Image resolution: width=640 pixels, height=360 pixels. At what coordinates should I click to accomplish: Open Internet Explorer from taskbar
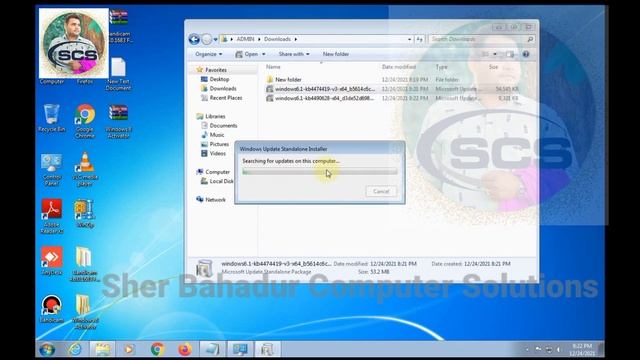(x=75, y=349)
